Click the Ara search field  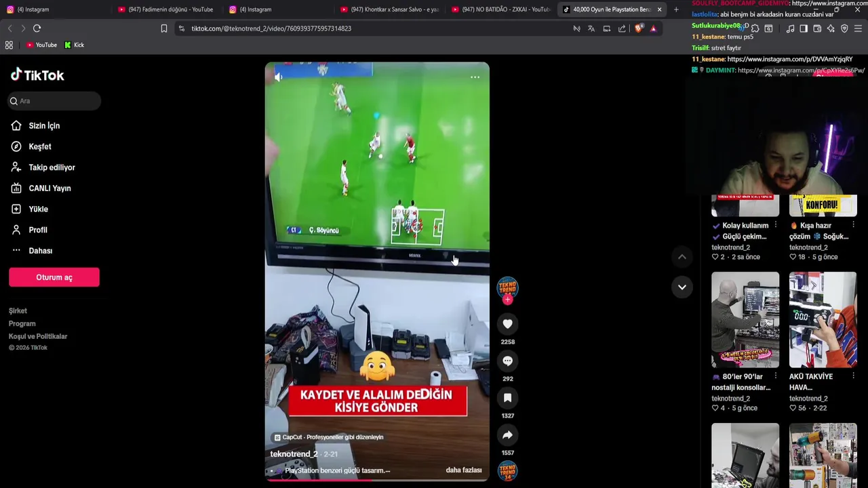coord(54,101)
